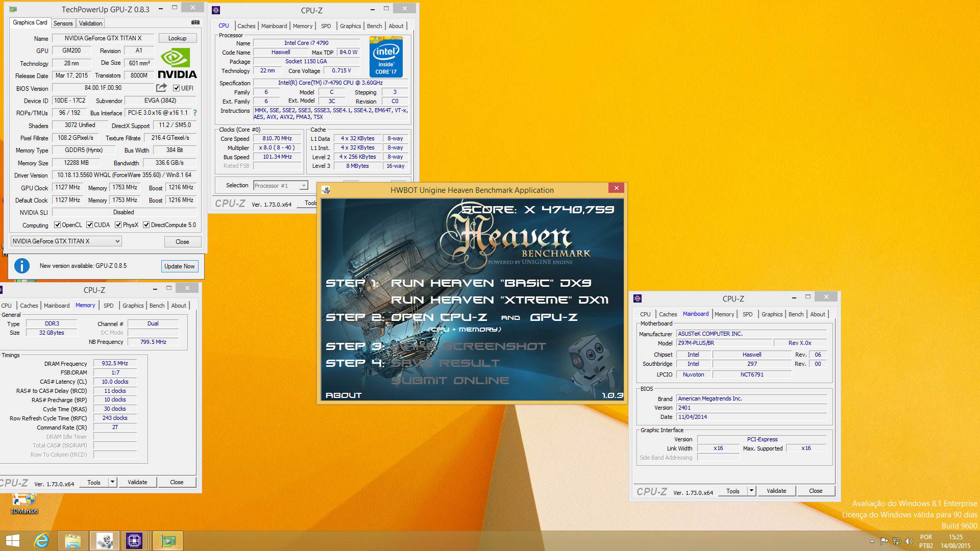Show hidden system tray icons

click(871, 541)
